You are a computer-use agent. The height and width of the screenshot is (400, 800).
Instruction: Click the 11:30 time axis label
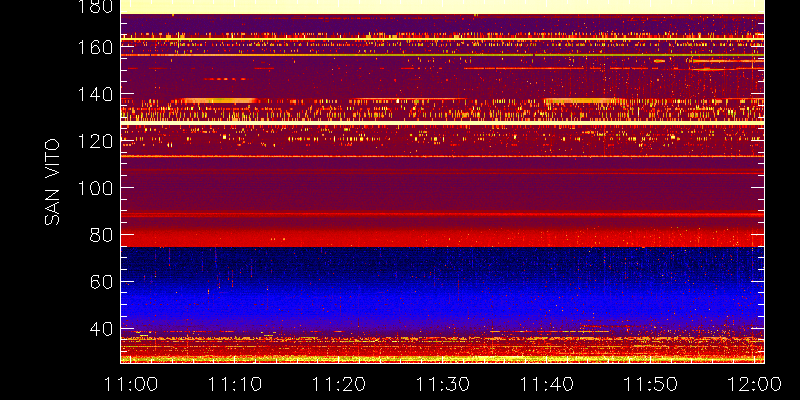click(x=443, y=384)
